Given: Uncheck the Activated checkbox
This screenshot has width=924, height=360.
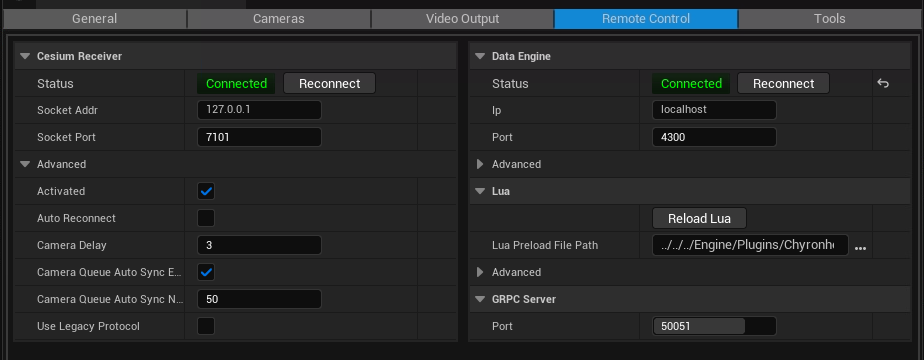Looking at the screenshot, I should tap(206, 191).
